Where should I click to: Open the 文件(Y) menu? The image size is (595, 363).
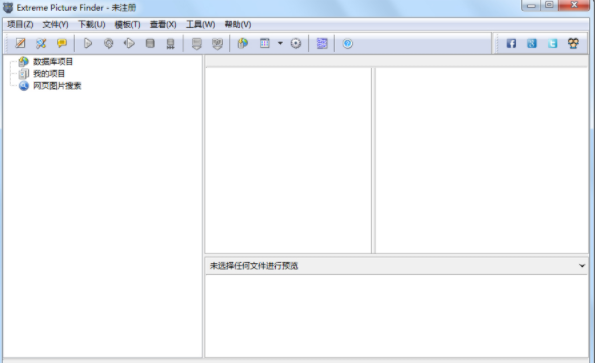55,24
